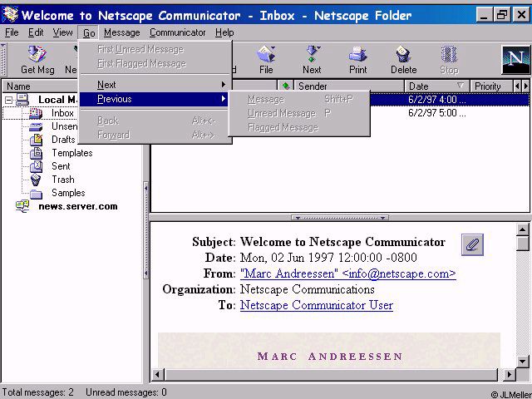Select the Inbox folder icon
This screenshot has width=532, height=399.
[35, 113]
